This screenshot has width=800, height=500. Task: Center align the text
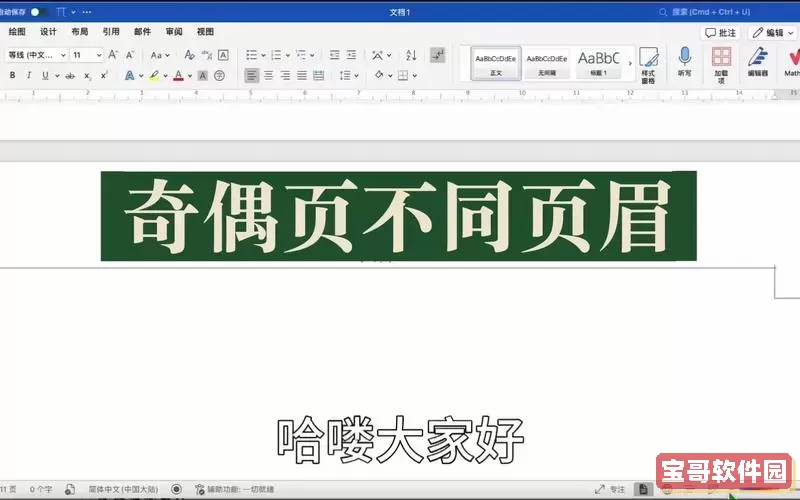pos(268,76)
